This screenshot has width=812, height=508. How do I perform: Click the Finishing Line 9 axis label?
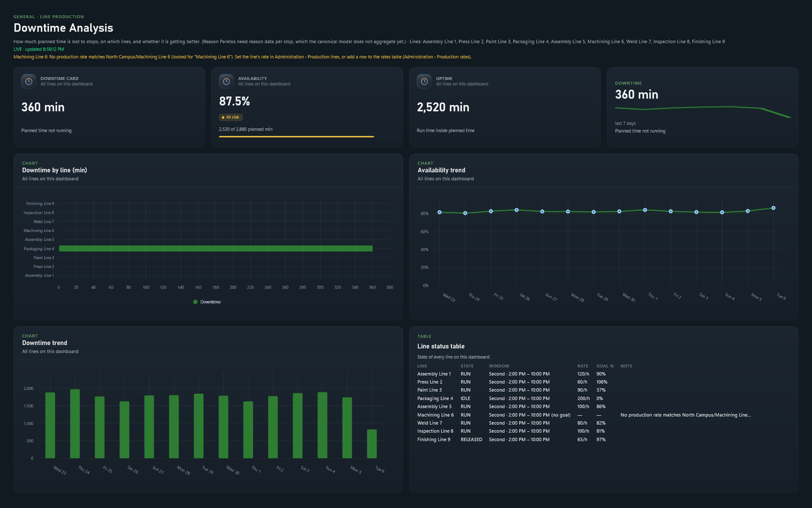[x=40, y=203]
